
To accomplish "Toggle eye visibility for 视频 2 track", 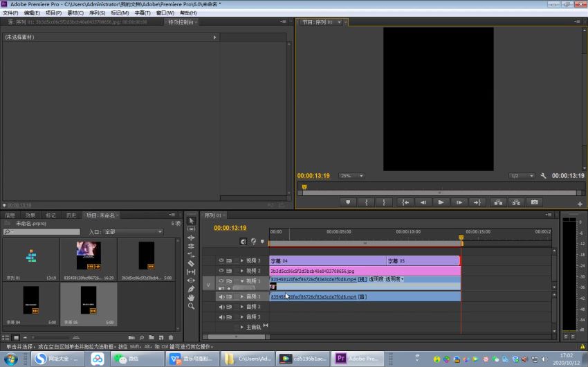I will tap(221, 271).
